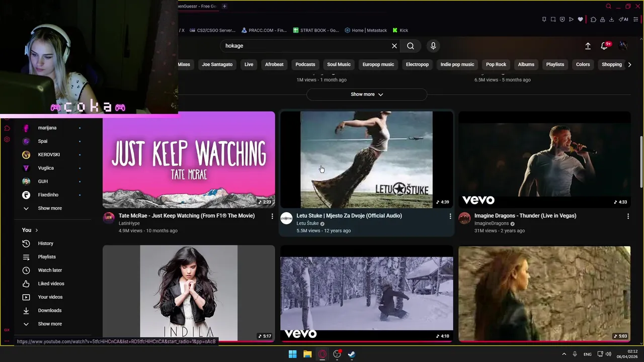Viewport: 644px width, 362px height.
Task: Select the Live filter chip
Action: coord(249,64)
